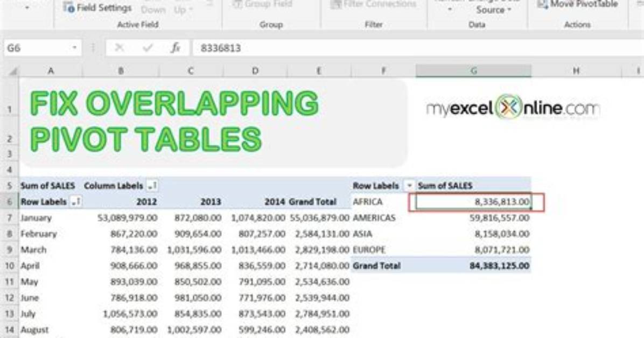Open Field Settings in the ribbon
This screenshot has height=338, width=644.
pos(97,8)
